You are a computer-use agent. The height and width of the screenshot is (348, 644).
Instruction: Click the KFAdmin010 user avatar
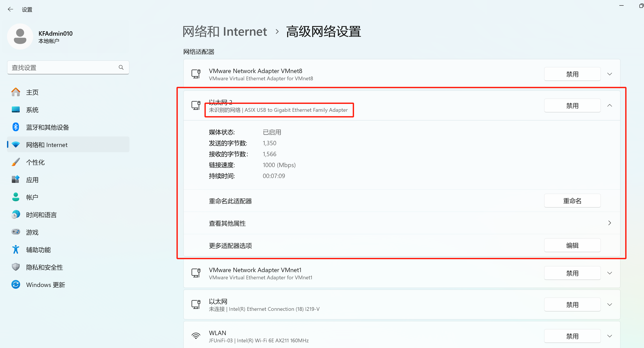click(x=20, y=37)
